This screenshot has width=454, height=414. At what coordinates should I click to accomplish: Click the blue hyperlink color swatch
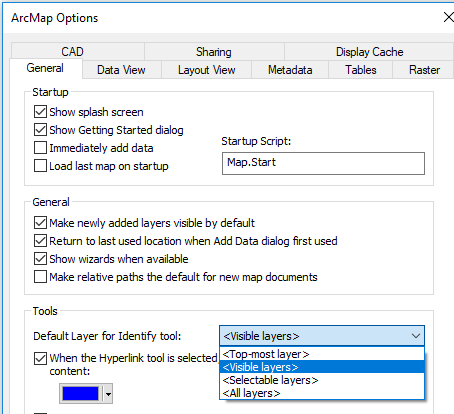(81, 394)
